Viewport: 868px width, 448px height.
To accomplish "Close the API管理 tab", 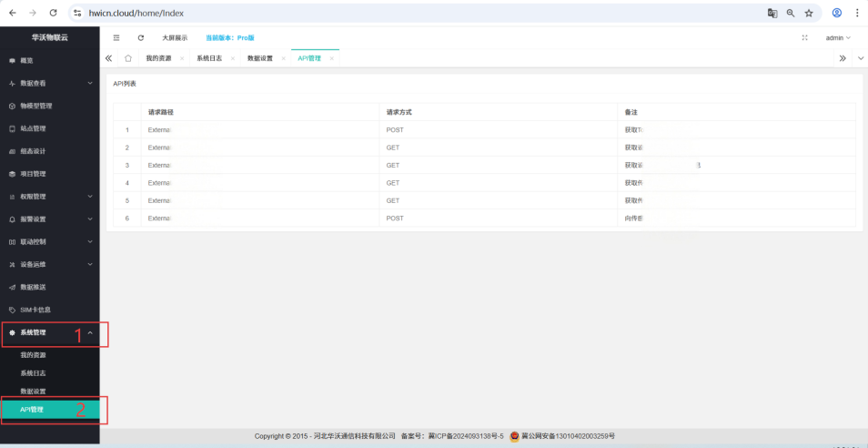I will coord(332,58).
